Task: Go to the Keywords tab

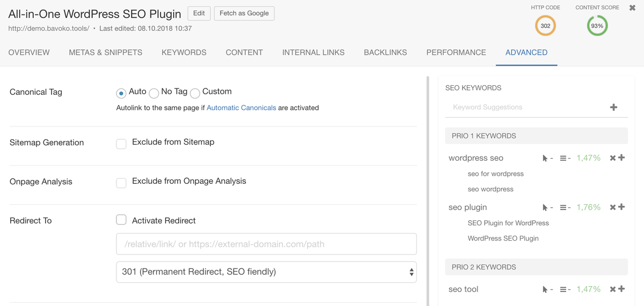Action: point(184,53)
